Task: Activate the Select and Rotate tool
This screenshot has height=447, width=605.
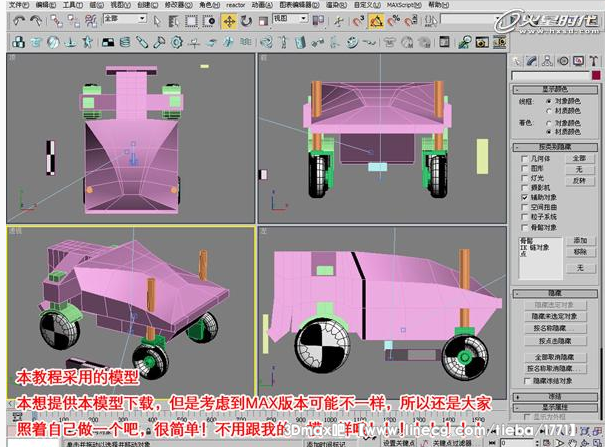Action: pos(246,21)
